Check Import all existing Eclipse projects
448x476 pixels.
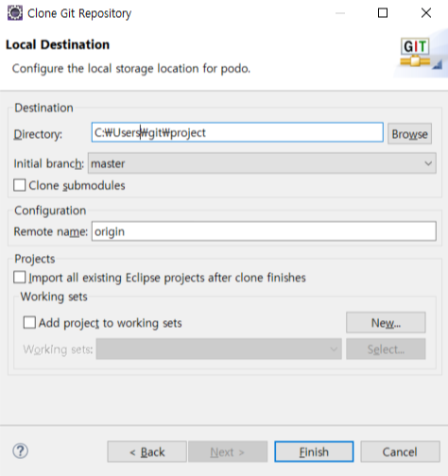pos(20,278)
